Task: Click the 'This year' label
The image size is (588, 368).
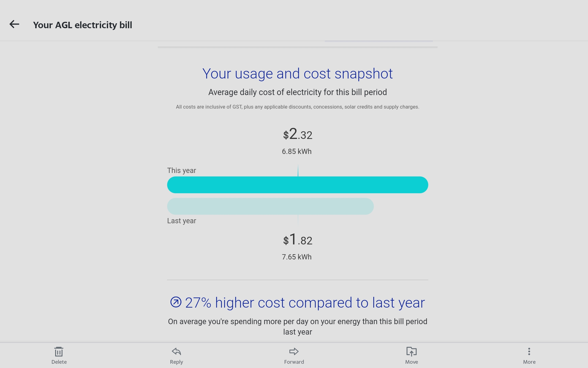Action: click(182, 171)
